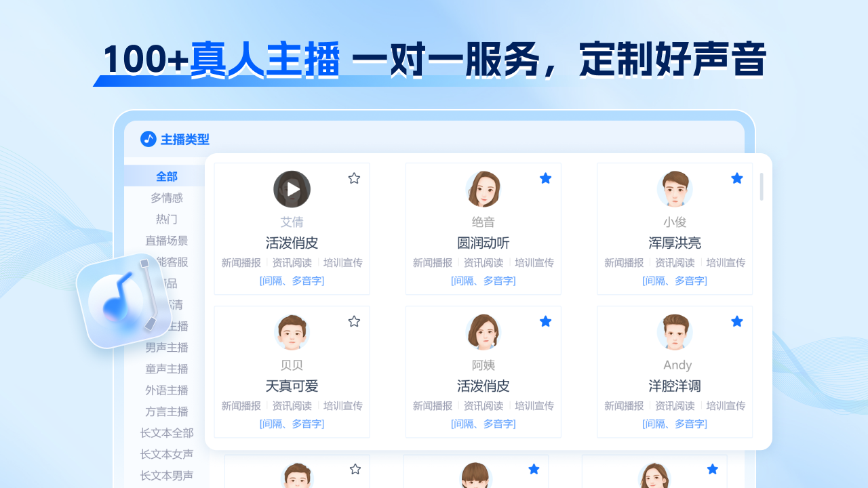Favorite 艾倩 by clicking her star
This screenshot has width=868, height=488.
click(353, 178)
